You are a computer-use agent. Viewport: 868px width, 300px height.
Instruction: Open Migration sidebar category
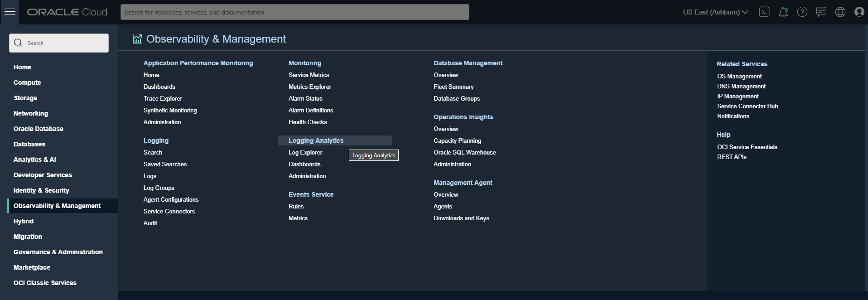[x=28, y=237]
